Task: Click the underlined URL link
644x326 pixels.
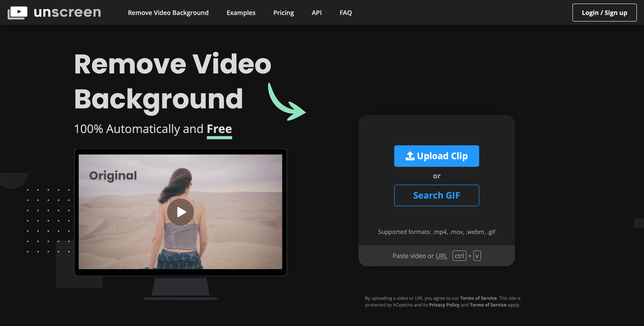Action: click(441, 256)
